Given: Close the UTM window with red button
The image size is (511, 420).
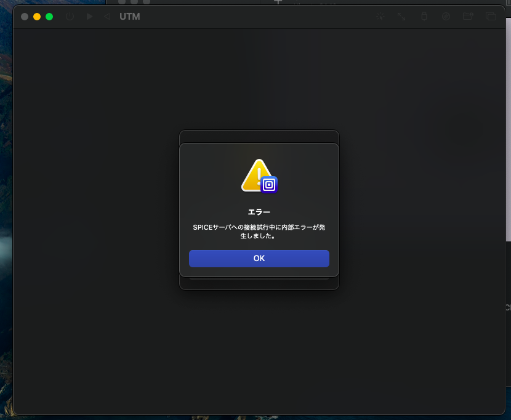Looking at the screenshot, I should (x=25, y=17).
